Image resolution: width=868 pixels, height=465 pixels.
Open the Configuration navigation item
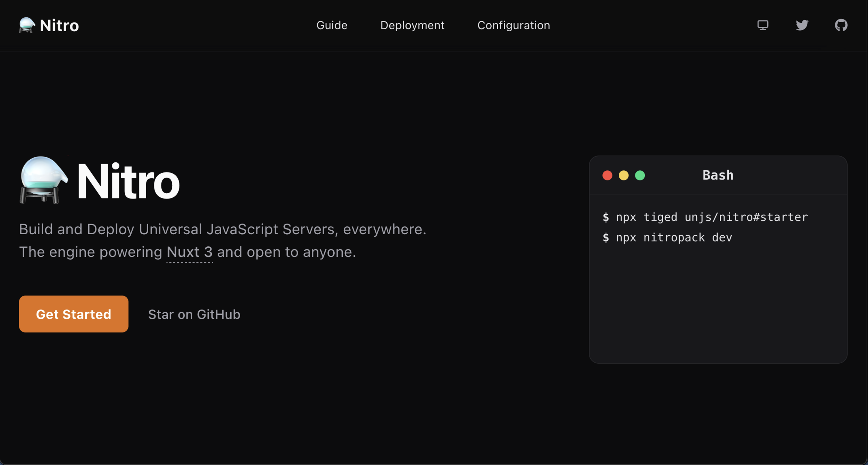(514, 25)
